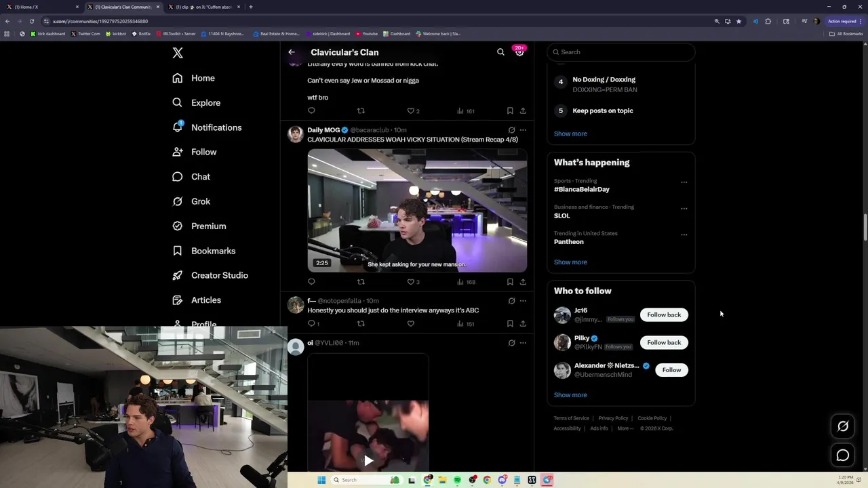Open floating chat messages button
868x488 pixels.
[x=843, y=455]
